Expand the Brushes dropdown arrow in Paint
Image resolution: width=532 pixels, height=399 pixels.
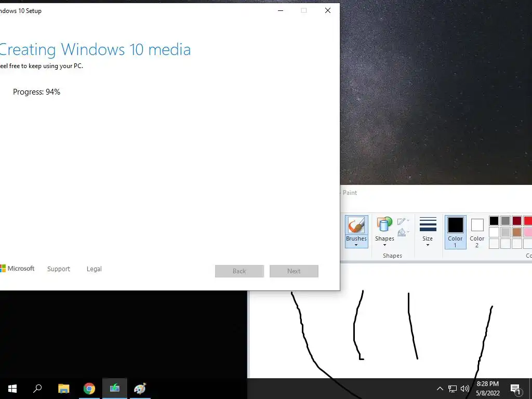pos(356,245)
